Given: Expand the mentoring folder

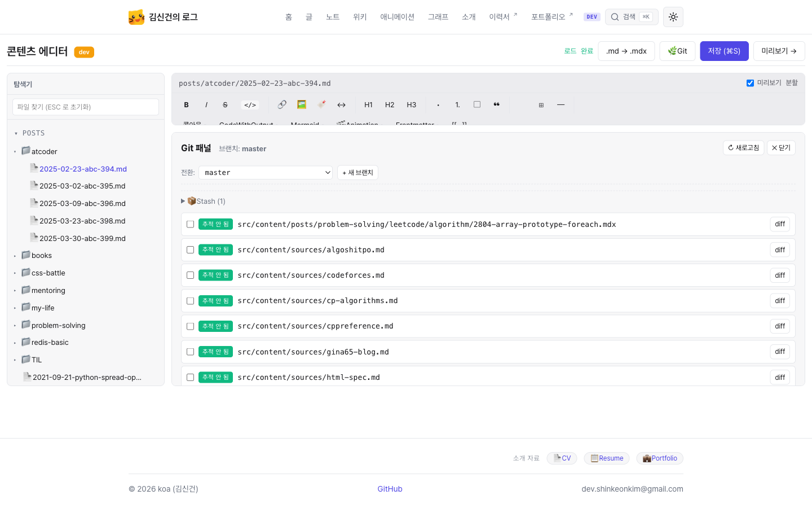Looking at the screenshot, I should click(39, 290).
